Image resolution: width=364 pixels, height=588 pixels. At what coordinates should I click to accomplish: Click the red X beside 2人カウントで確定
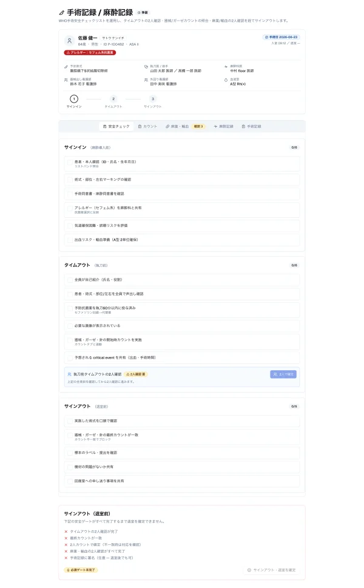click(66, 545)
